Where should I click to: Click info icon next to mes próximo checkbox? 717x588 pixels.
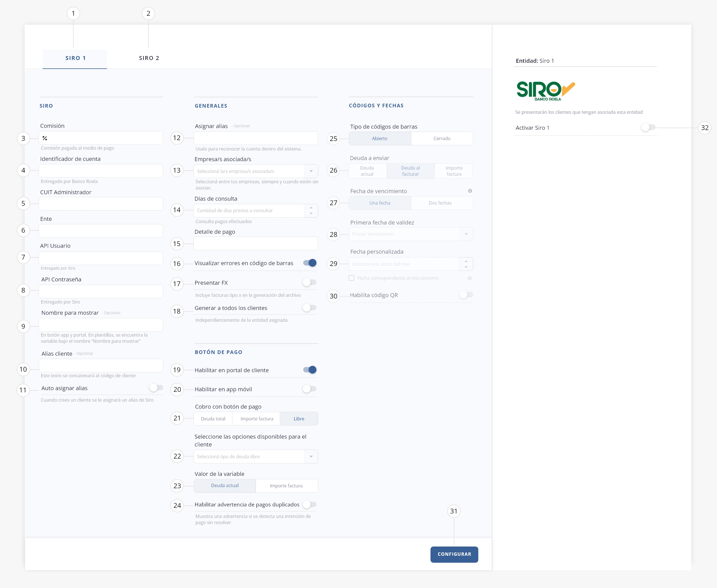469,278
